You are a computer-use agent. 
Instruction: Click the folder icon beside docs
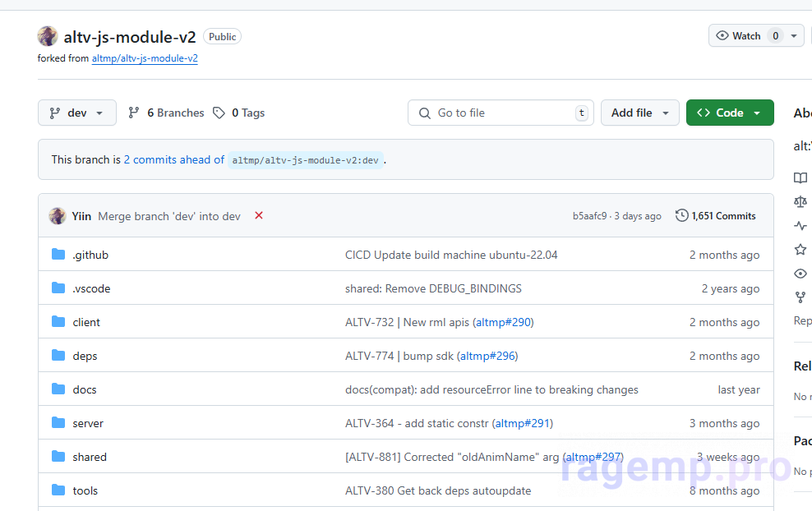(58, 389)
